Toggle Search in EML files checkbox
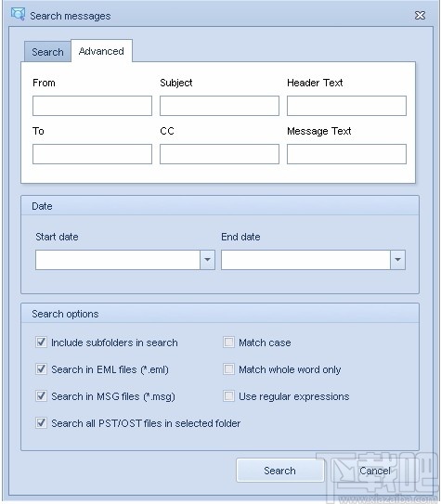This screenshot has height=504, width=441. pos(41,369)
